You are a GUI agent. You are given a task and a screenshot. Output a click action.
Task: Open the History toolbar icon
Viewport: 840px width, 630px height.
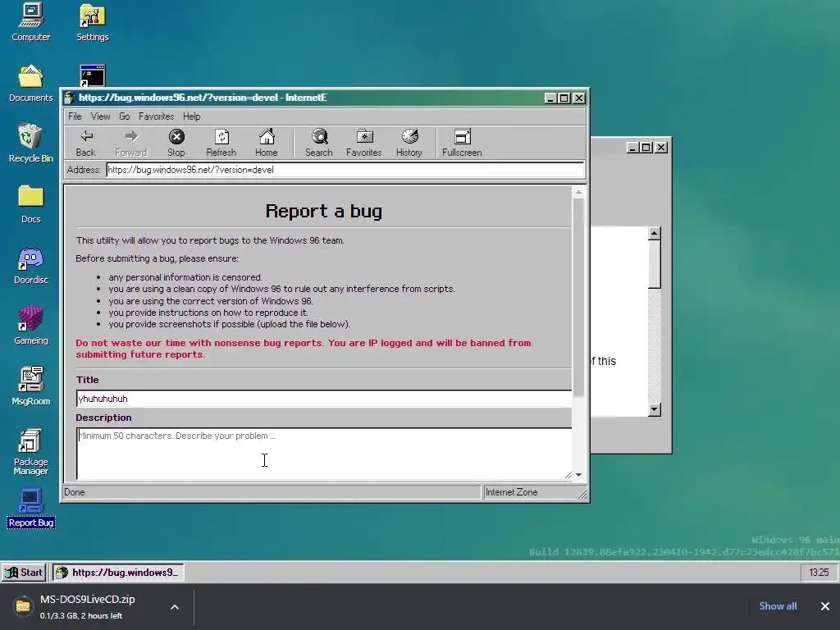(409, 143)
